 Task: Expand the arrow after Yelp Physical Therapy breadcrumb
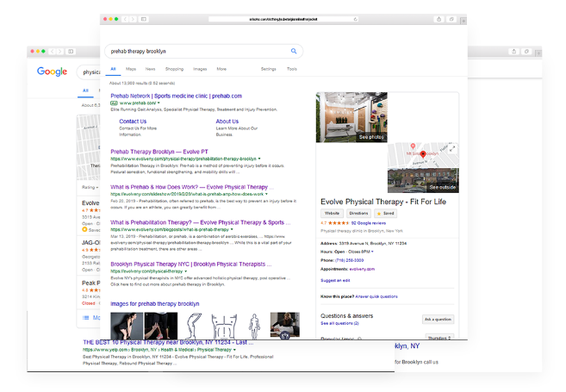(x=234, y=350)
